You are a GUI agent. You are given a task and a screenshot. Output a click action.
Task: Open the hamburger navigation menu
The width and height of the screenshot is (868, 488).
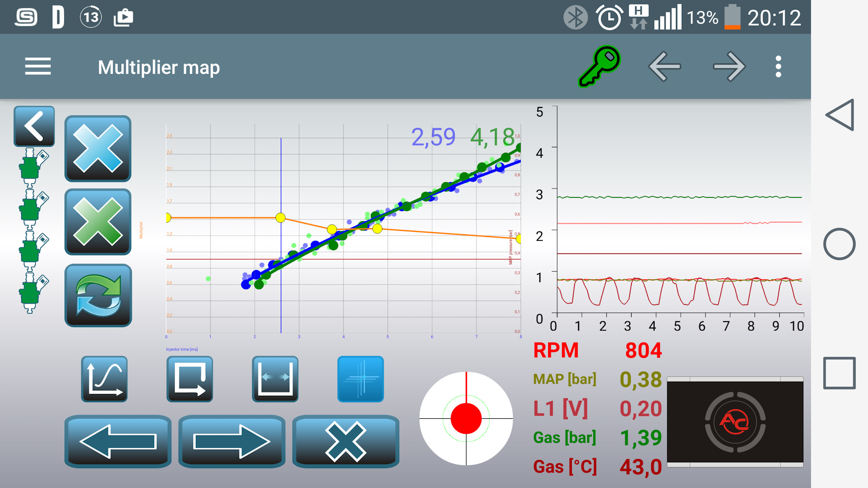point(38,67)
